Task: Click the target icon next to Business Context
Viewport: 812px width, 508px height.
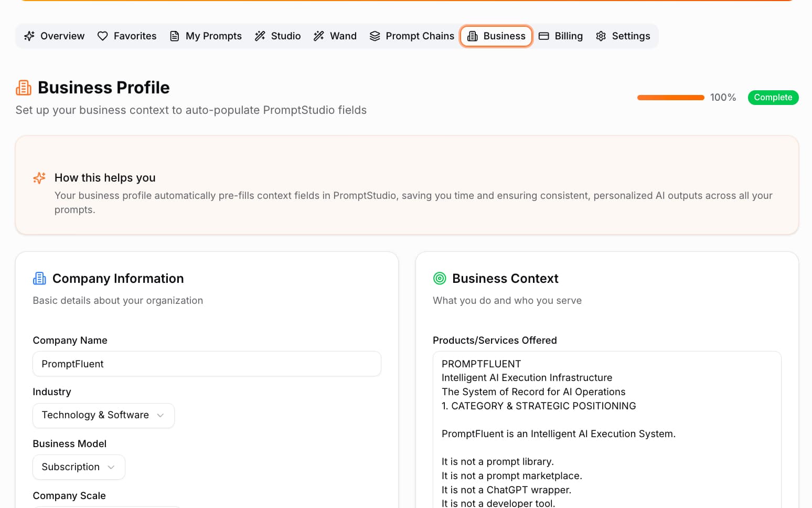Action: click(x=440, y=278)
